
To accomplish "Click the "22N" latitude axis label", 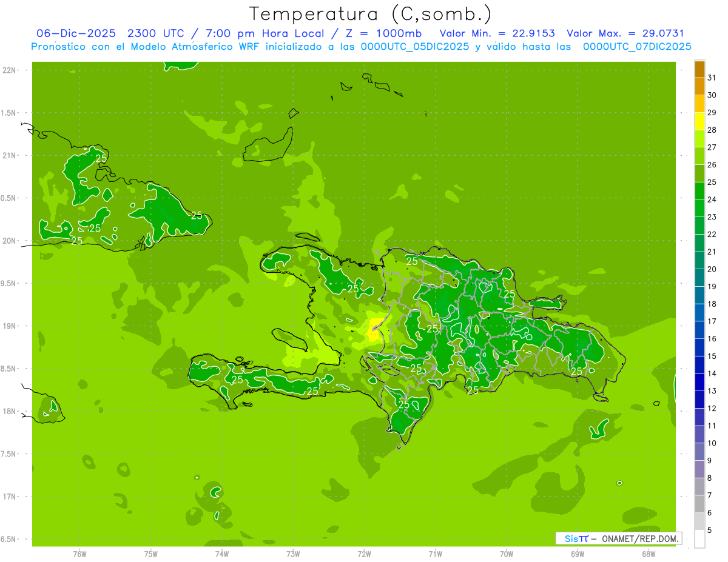I will point(10,70).
